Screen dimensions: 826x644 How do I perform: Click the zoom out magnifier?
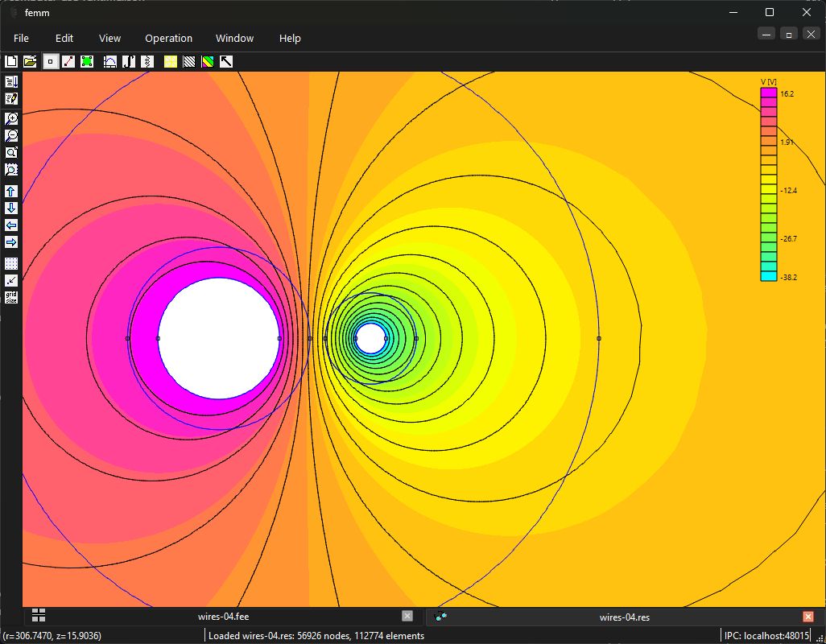pyautogui.click(x=11, y=135)
